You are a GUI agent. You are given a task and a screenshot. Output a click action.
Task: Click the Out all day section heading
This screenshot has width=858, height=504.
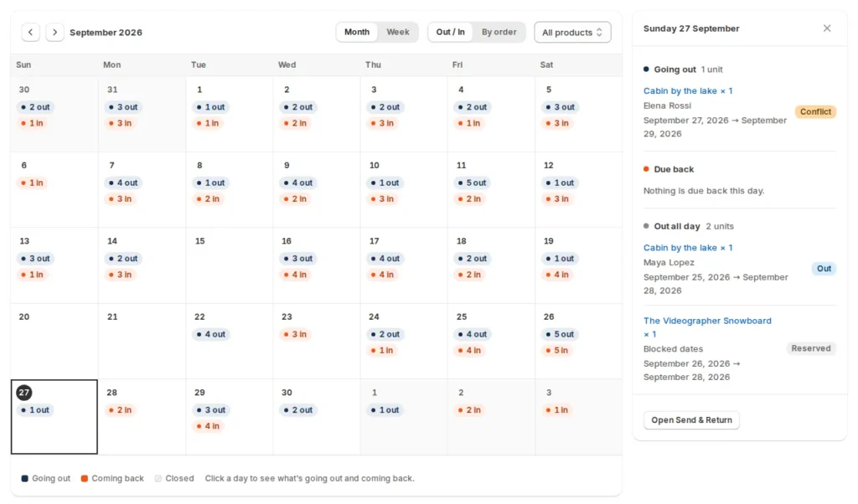coord(677,226)
